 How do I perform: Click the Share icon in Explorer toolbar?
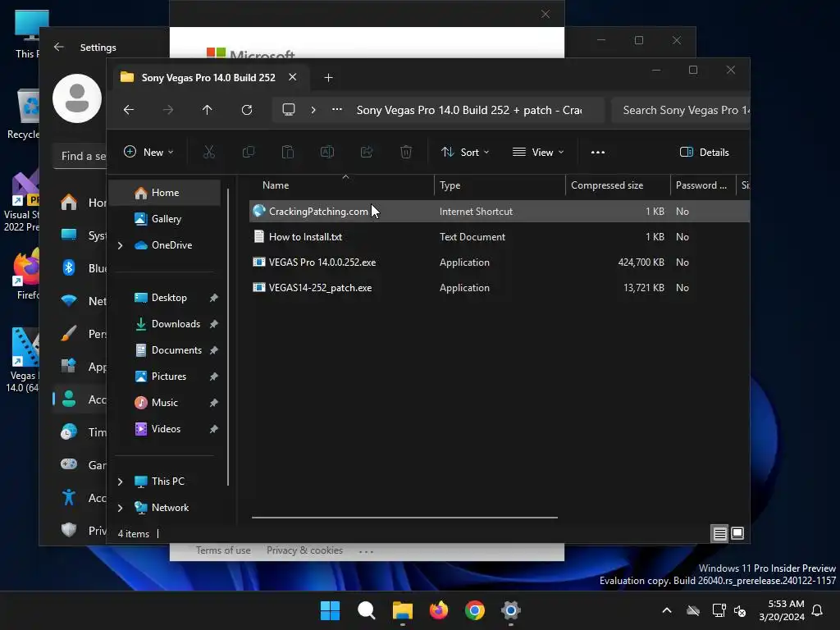pyautogui.click(x=367, y=152)
